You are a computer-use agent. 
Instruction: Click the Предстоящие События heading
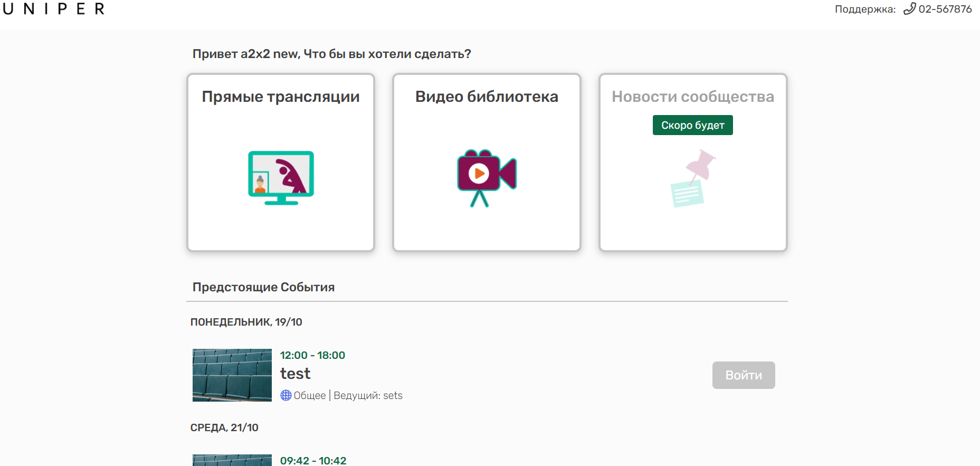tap(263, 287)
